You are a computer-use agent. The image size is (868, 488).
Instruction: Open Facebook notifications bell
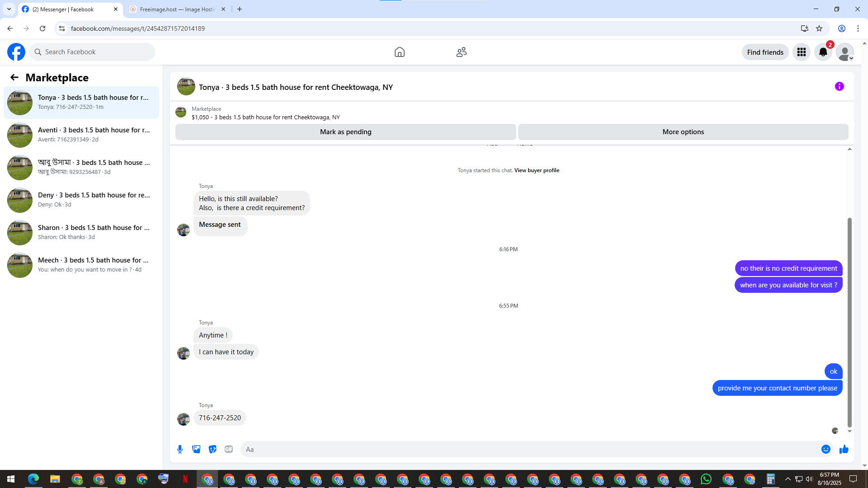[823, 52]
